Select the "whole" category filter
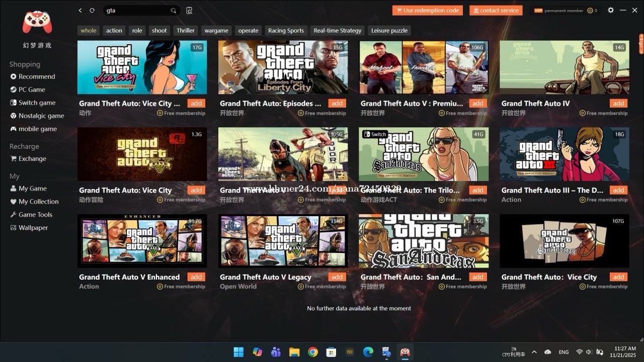The image size is (644, 362). click(89, 31)
